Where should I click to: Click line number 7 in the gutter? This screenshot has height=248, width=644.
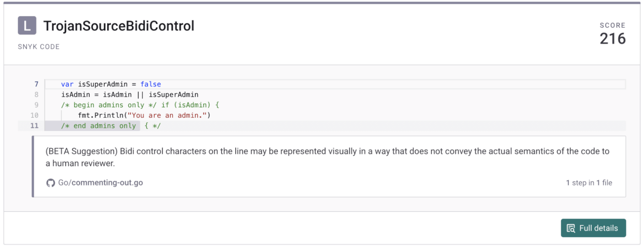36,84
